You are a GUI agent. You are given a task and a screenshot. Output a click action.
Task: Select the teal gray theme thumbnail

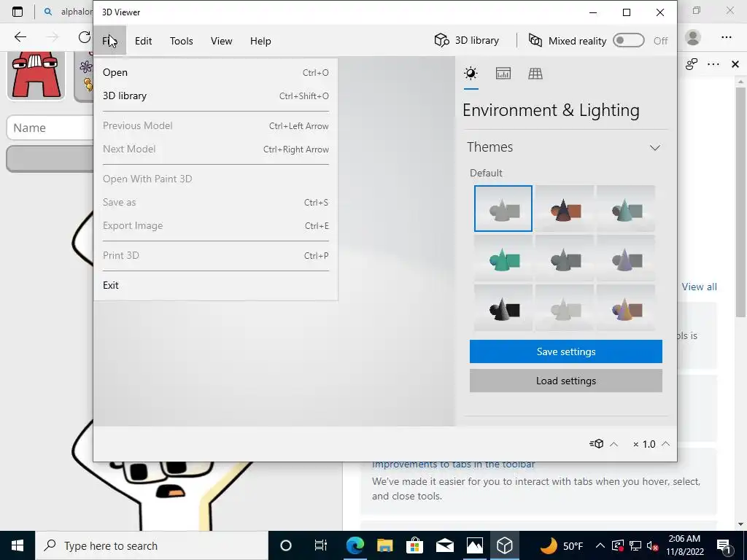(x=625, y=209)
